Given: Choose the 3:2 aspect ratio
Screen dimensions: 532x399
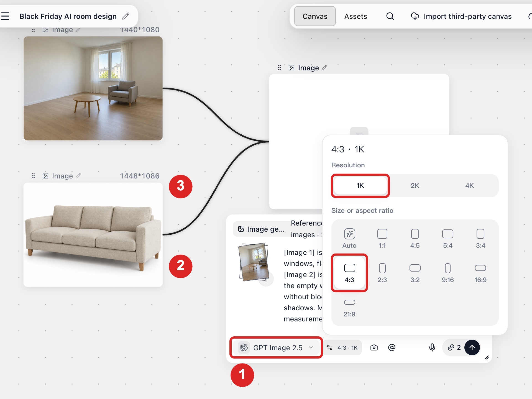Looking at the screenshot, I should click(x=415, y=273).
